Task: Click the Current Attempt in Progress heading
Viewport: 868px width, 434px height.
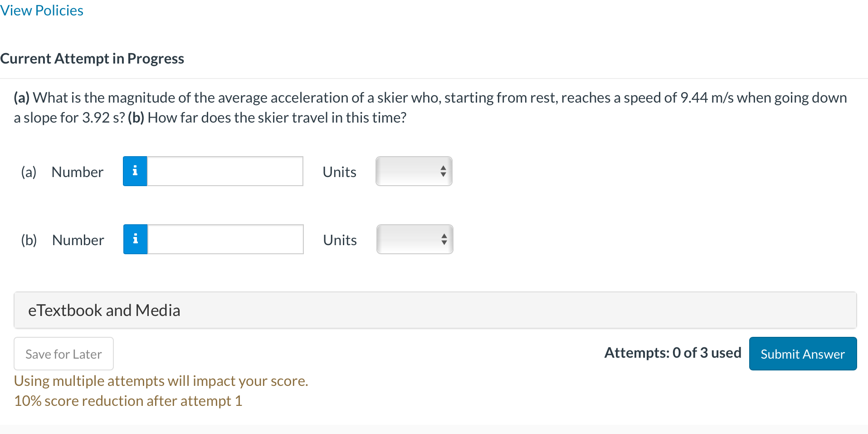Action: [x=92, y=59]
